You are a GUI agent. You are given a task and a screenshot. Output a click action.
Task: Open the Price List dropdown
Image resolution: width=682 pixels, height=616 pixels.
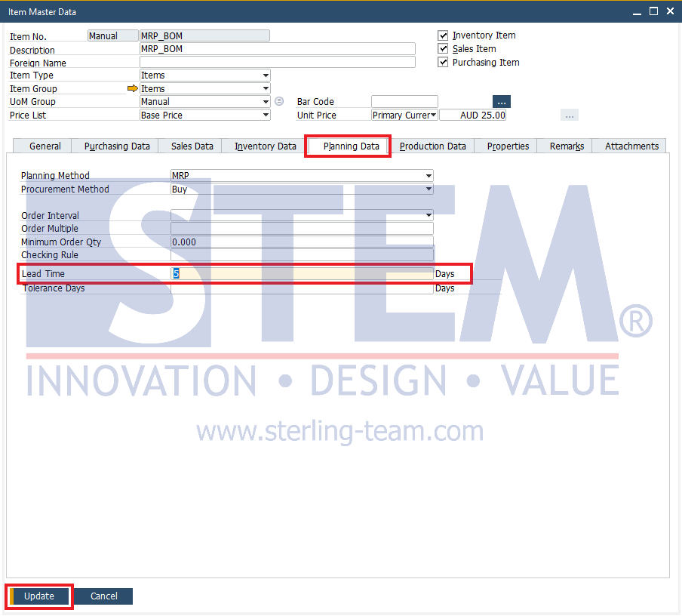266,115
